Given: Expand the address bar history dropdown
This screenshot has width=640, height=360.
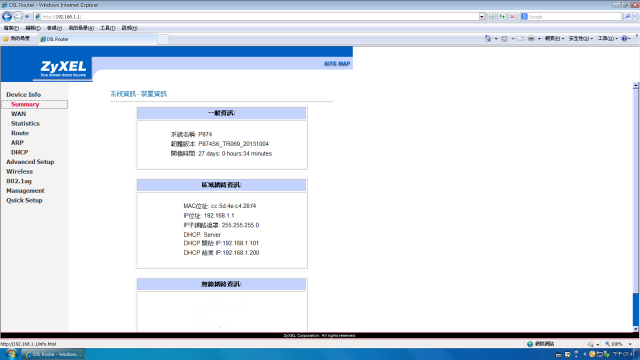Looking at the screenshot, I should 482,17.
